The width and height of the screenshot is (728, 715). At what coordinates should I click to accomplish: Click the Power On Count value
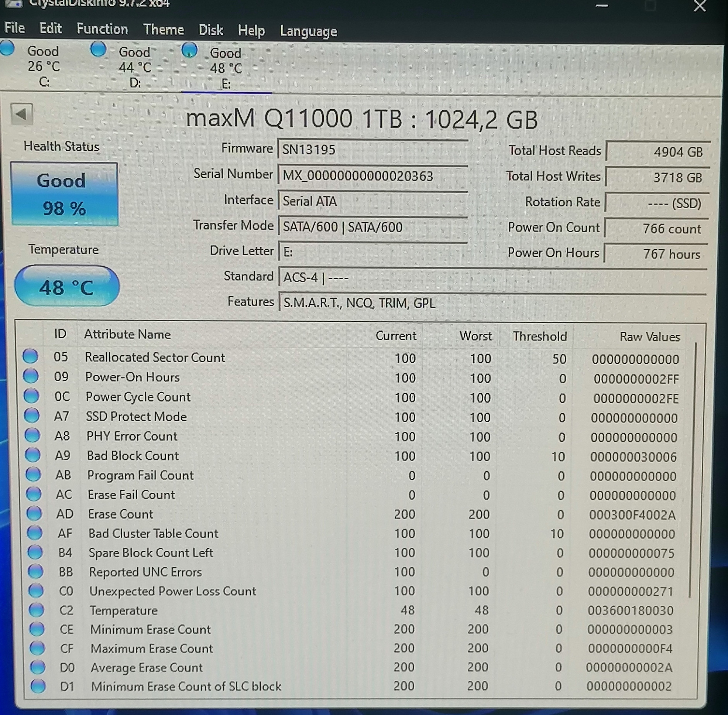[657, 229]
